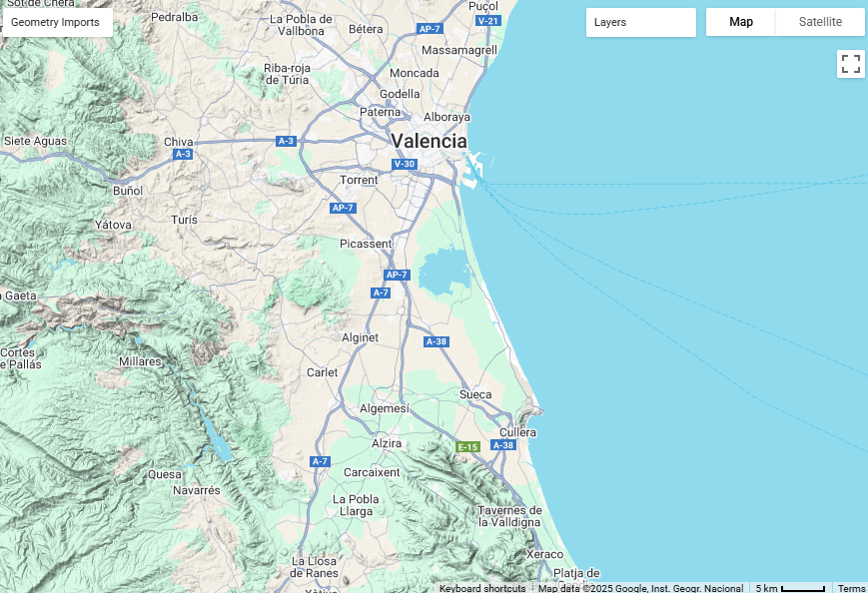
Task: Click the Puçol town label
Action: click(x=483, y=6)
